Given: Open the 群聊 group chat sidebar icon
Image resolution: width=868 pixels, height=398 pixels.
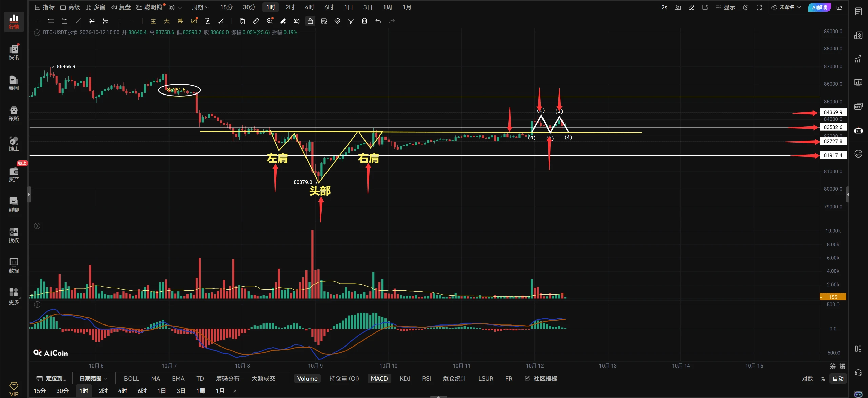Looking at the screenshot, I should pyautogui.click(x=14, y=205).
